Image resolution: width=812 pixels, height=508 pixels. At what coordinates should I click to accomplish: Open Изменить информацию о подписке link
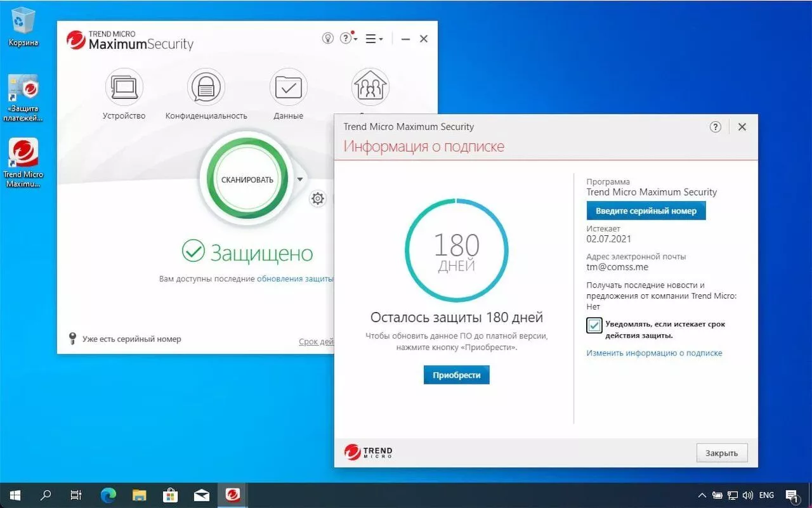[x=654, y=353]
